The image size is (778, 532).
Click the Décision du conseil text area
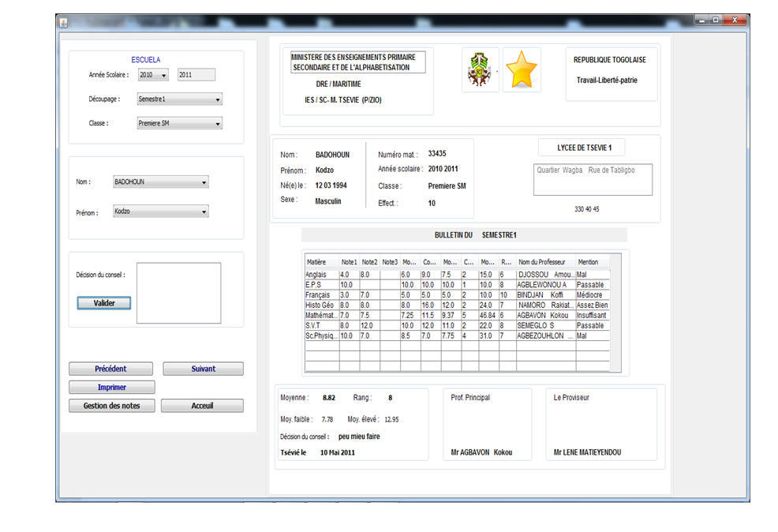pyautogui.click(x=178, y=293)
